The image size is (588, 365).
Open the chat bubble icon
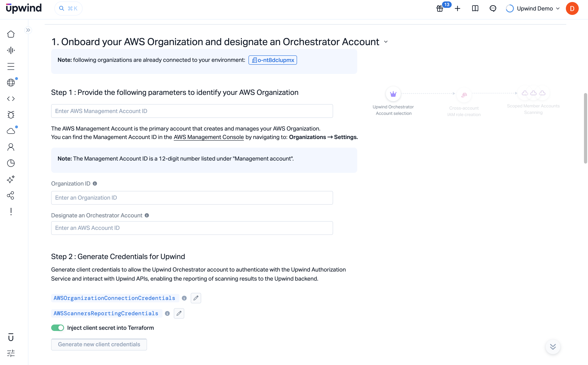point(493,8)
